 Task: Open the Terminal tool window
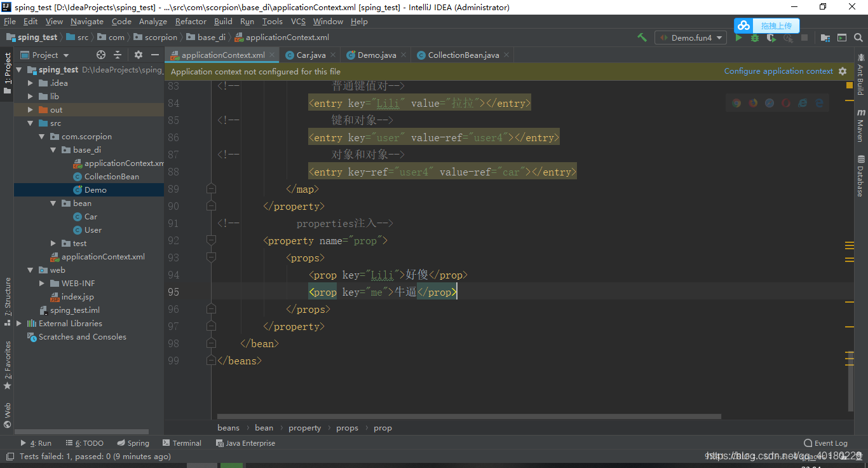pos(182,443)
